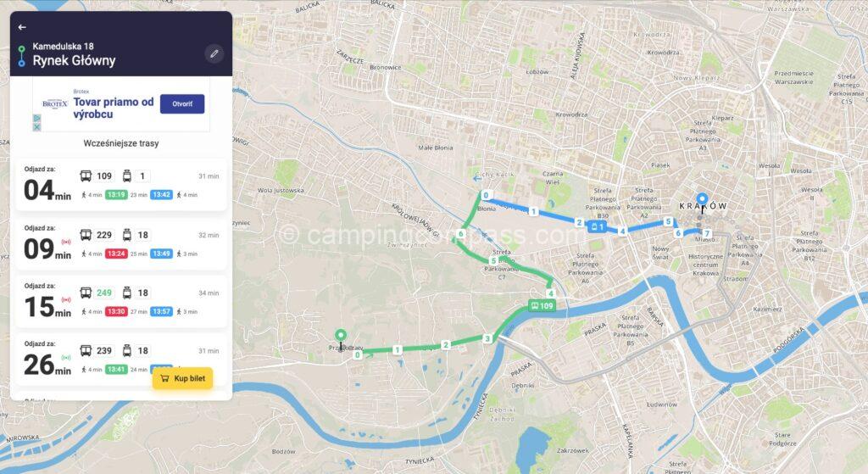This screenshot has width=868, height=474.
Task: Open ad info triangle icon
Action: 36,119
